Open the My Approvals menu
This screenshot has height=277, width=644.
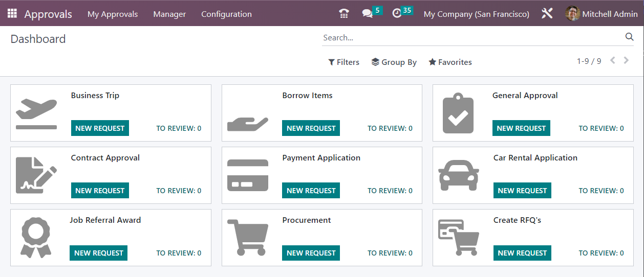[113, 14]
